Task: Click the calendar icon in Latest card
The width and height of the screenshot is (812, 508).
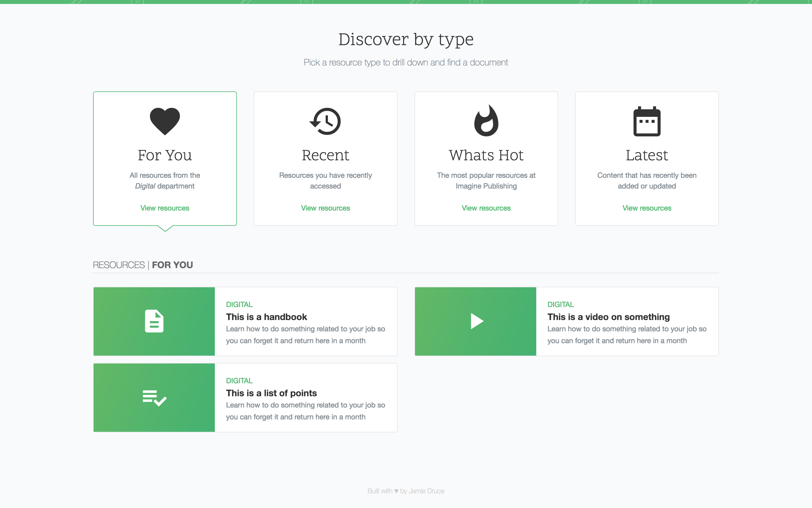Action: click(647, 121)
